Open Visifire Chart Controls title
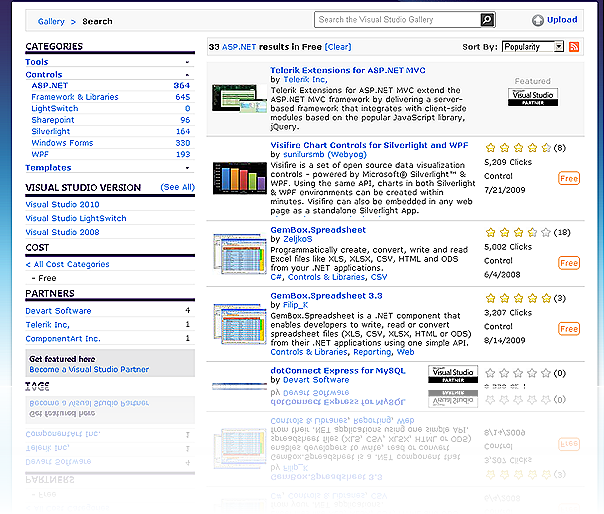 [x=369, y=145]
